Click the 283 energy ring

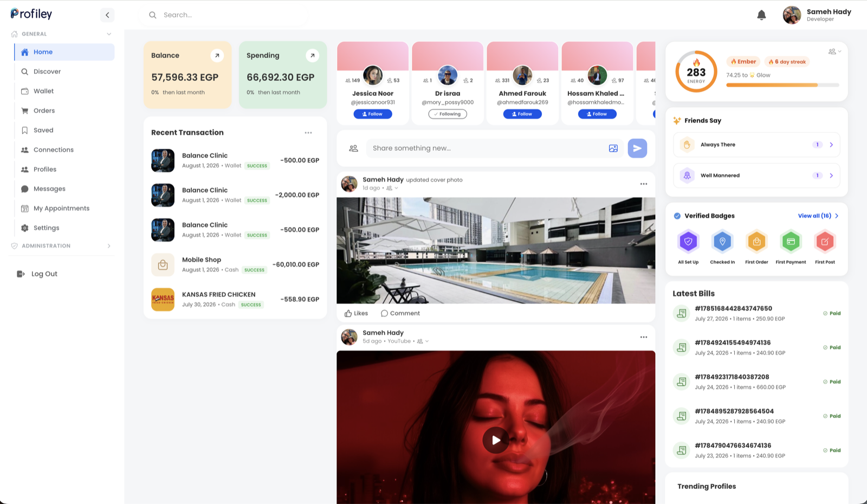696,72
